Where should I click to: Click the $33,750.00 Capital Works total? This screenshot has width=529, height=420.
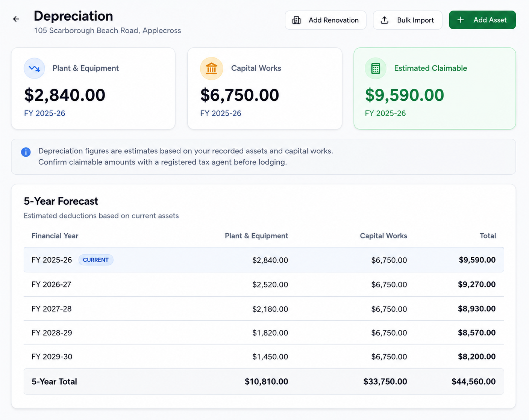385,382
